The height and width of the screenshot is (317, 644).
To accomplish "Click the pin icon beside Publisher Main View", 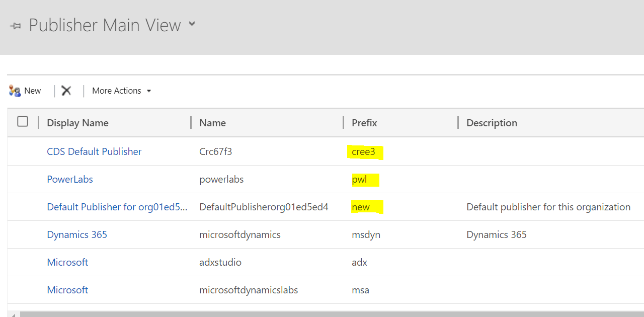I will [16, 26].
